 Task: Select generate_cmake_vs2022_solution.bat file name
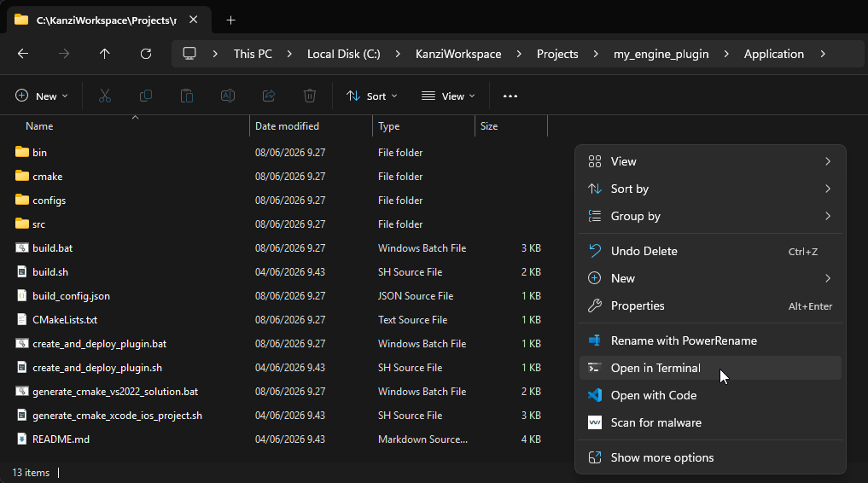click(115, 391)
